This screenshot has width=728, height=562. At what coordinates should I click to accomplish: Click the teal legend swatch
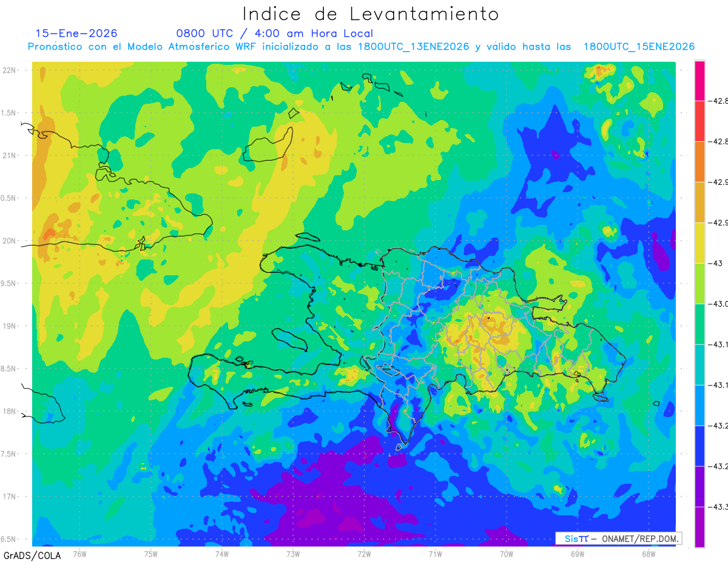tap(699, 365)
